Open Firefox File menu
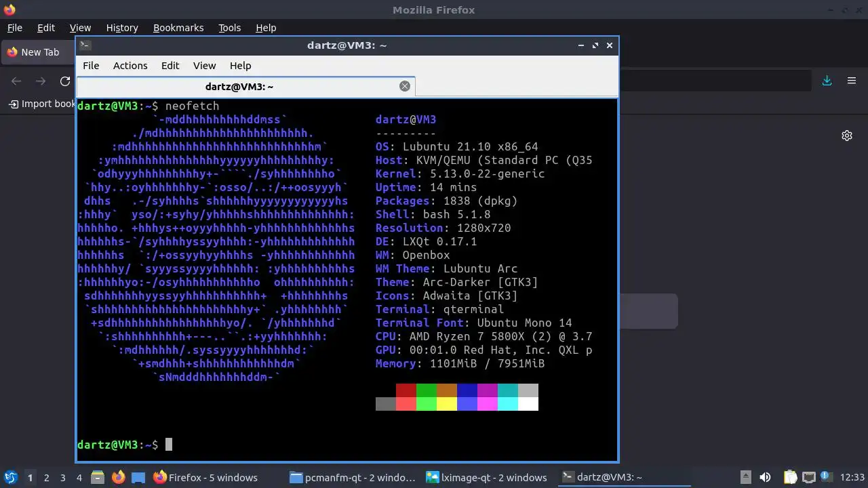 (14, 28)
